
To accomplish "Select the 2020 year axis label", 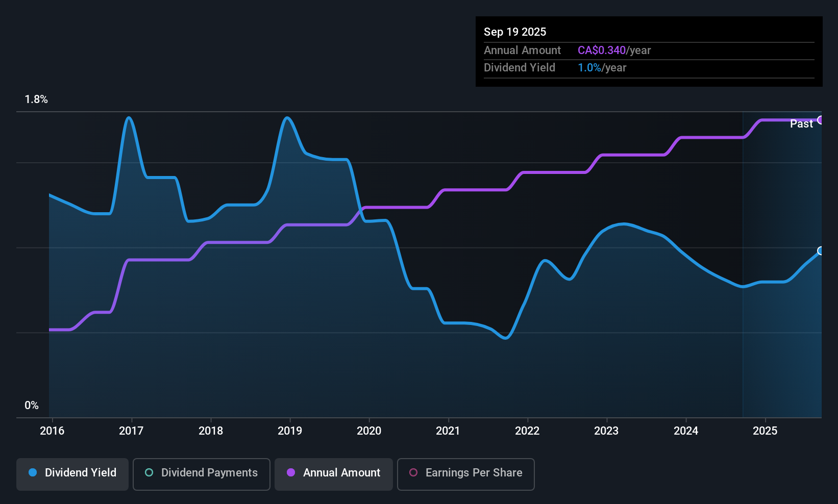I will [x=369, y=431].
